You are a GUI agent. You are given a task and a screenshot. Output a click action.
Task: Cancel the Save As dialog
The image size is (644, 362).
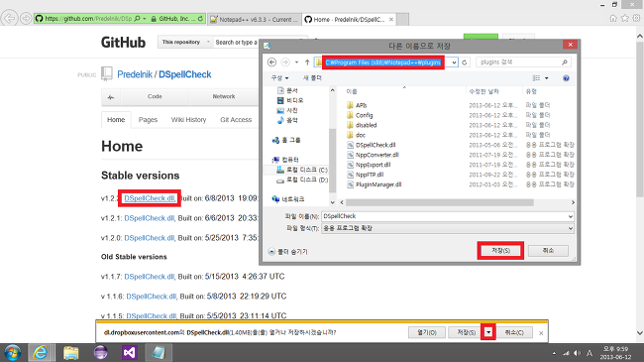[x=548, y=251]
